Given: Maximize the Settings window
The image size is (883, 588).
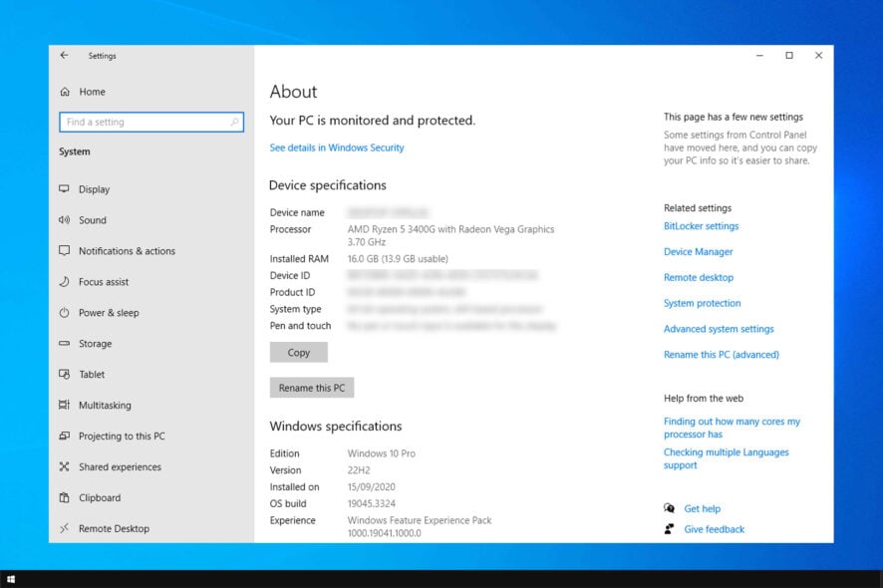Looking at the screenshot, I should tap(789, 55).
